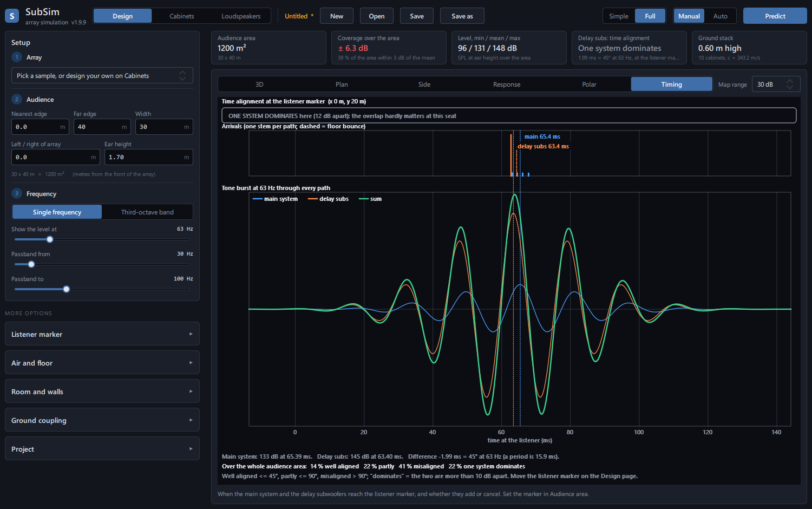Click the Untitled document name
This screenshot has width=812, height=509.
point(296,16)
